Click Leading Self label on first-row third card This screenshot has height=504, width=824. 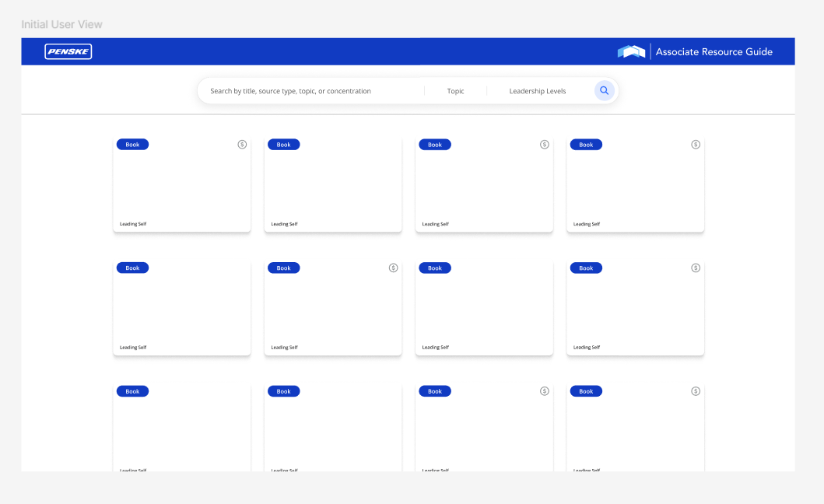click(x=435, y=224)
